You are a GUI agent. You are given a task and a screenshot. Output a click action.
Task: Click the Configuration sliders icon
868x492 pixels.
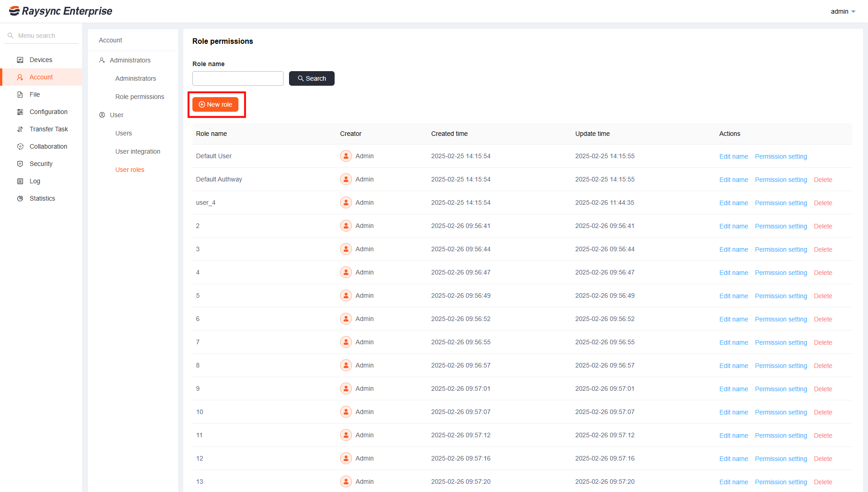point(20,112)
